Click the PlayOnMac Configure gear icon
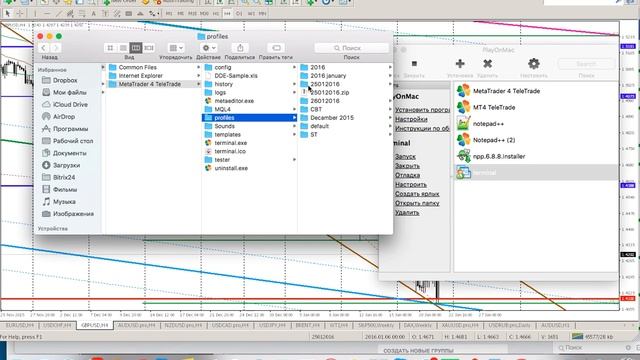 [x=534, y=64]
